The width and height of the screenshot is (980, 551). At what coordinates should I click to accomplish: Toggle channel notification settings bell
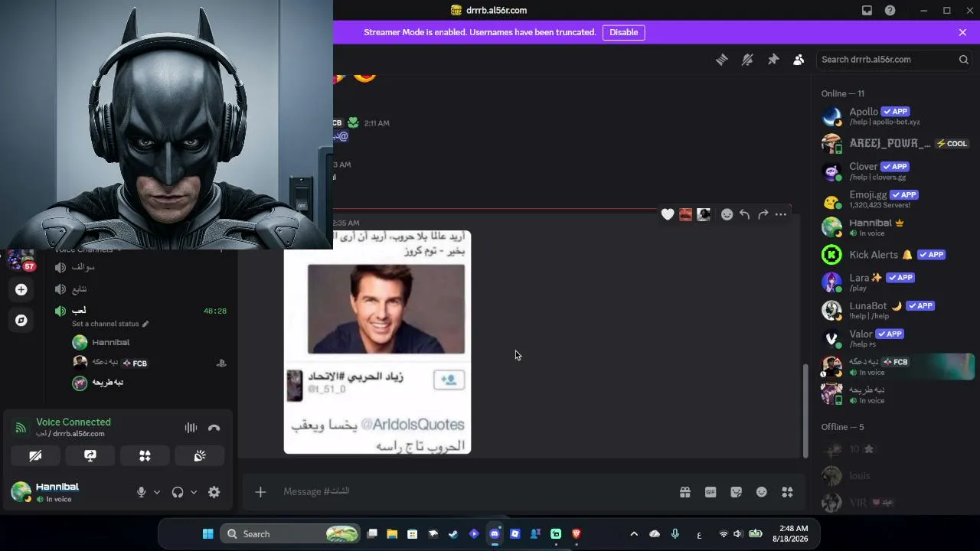tap(747, 60)
